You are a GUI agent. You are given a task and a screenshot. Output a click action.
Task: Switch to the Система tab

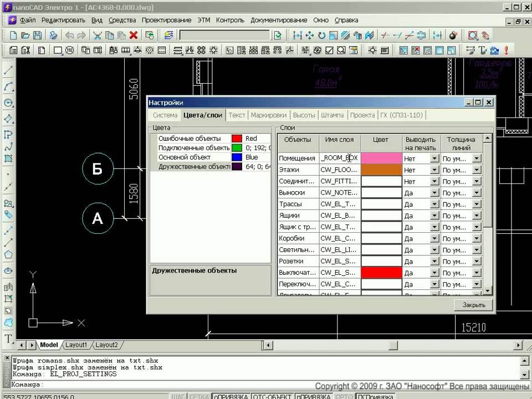[x=165, y=115]
